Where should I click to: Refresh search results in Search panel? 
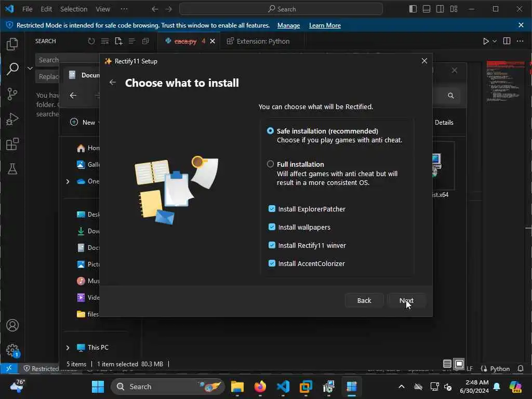(x=91, y=41)
